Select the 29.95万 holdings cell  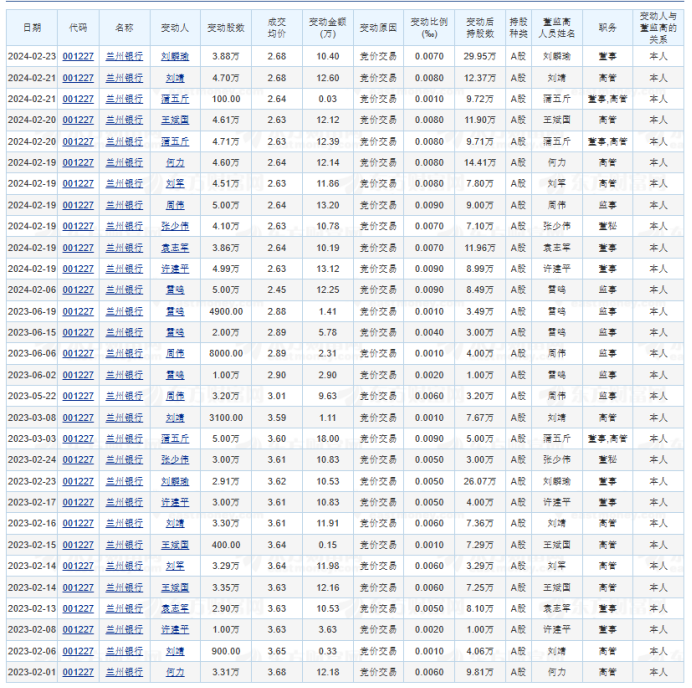[480, 56]
